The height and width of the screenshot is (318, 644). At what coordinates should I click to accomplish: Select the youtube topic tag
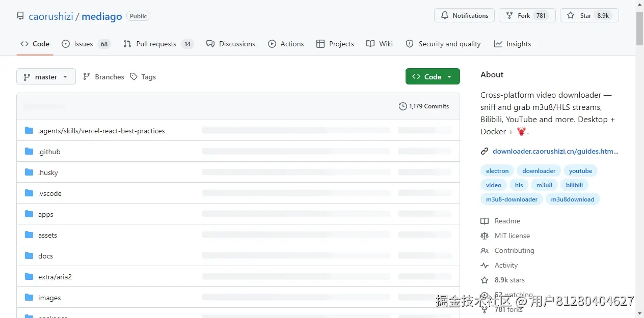580,171
